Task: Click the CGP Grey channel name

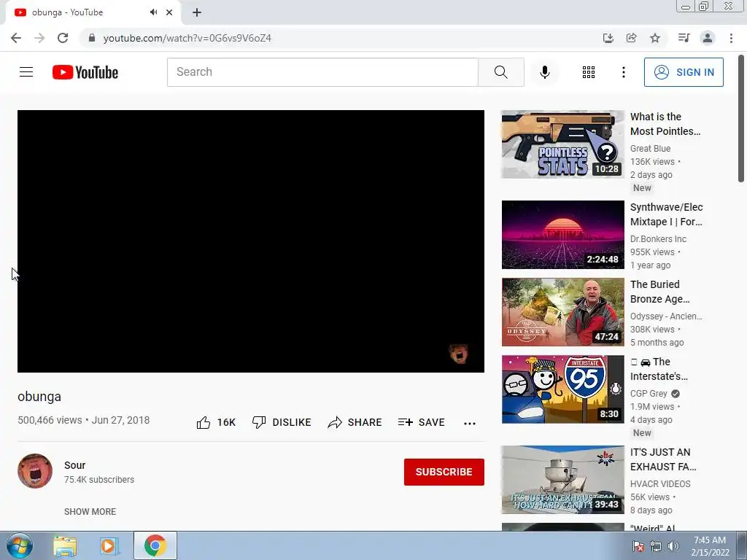Action: 649,393
